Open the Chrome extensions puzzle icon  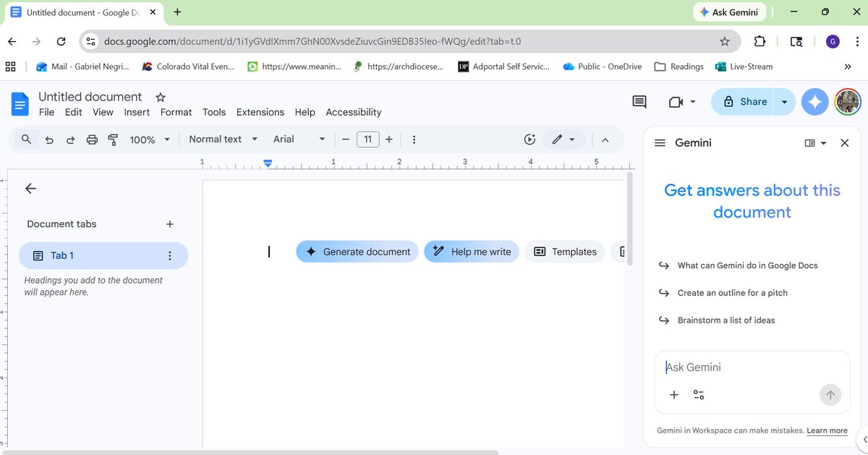[x=759, y=41]
